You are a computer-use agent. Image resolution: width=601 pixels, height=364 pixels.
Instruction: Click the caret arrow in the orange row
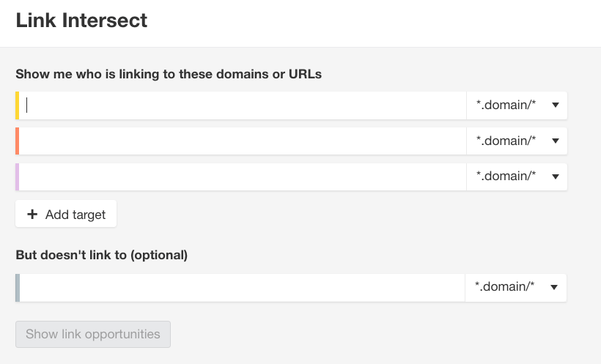(x=556, y=141)
